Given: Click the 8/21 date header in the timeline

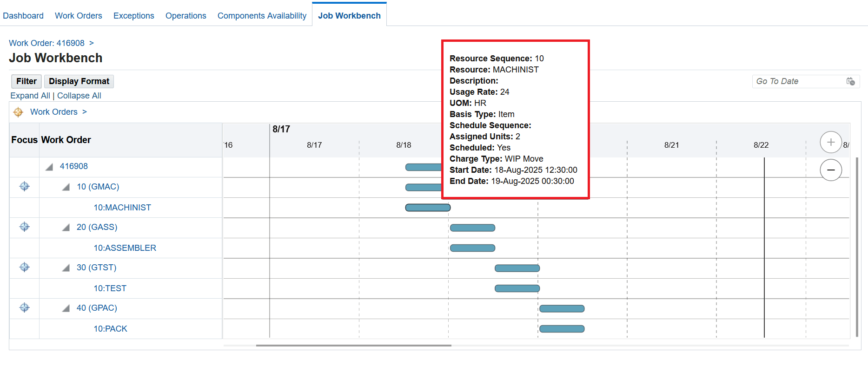Looking at the screenshot, I should pos(671,145).
